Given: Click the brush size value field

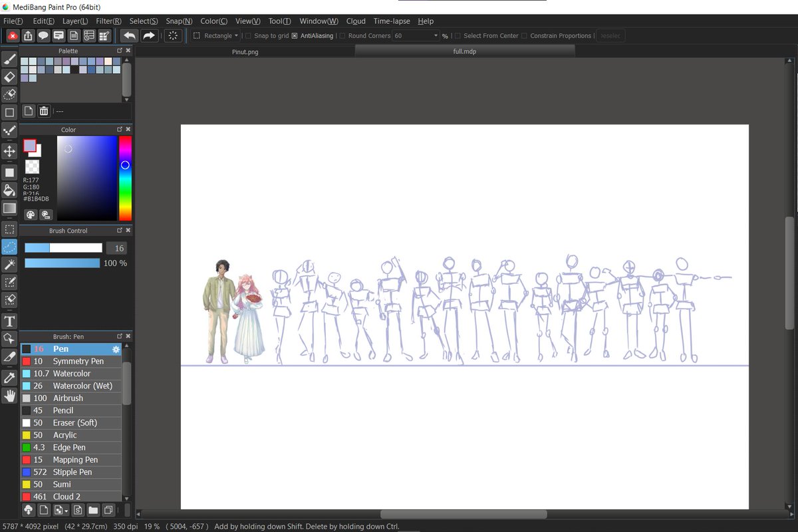Looking at the screenshot, I should tap(116, 248).
